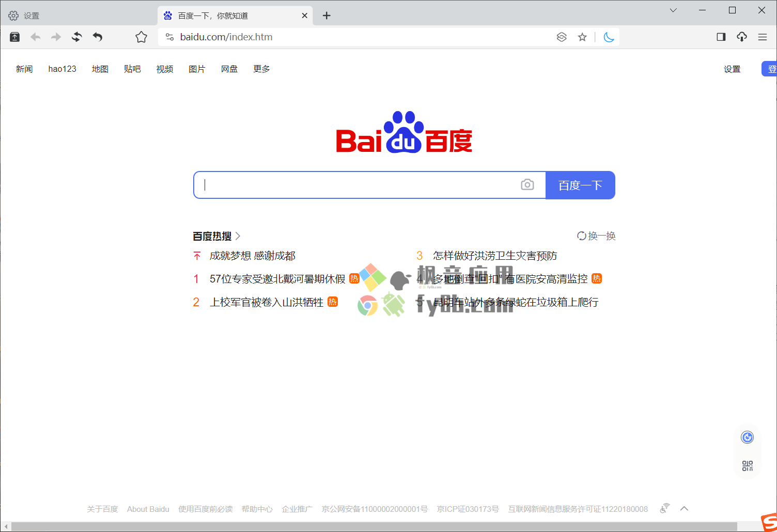777x532 pixels.
Task: Open the side panel icon
Action: pos(721,37)
